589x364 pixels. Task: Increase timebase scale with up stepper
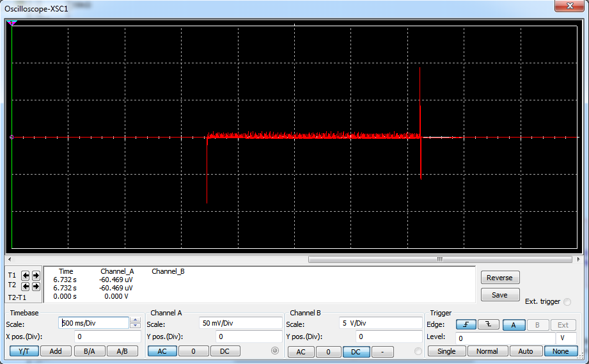point(135,320)
